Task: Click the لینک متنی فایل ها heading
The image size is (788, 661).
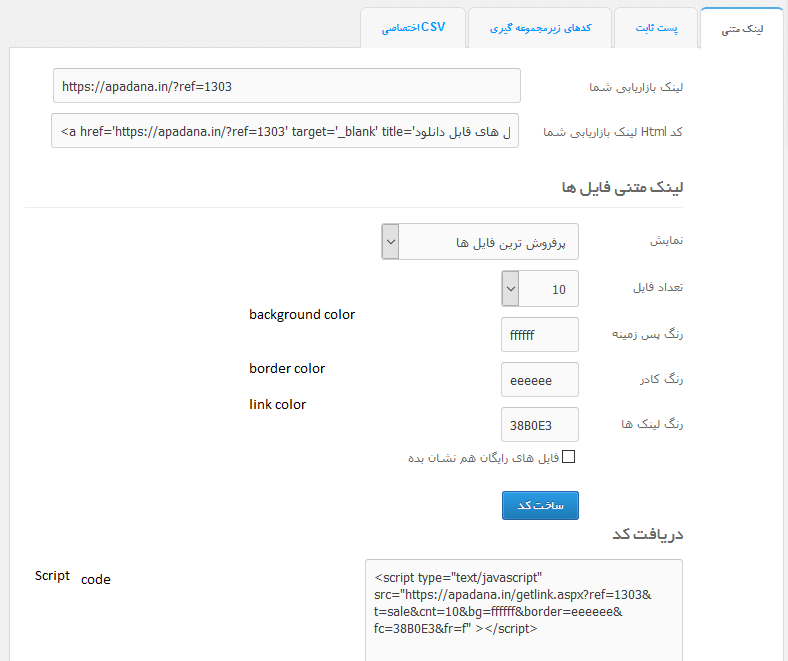Action: click(622, 187)
